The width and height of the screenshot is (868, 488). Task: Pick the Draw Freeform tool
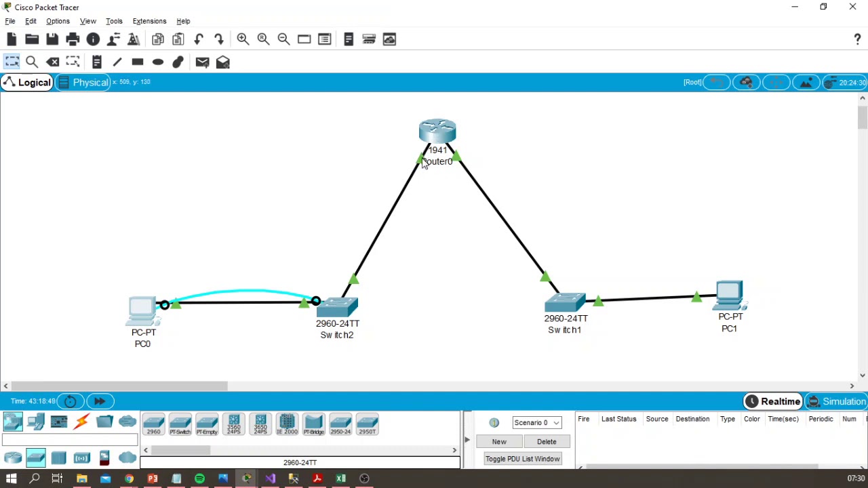coord(178,62)
